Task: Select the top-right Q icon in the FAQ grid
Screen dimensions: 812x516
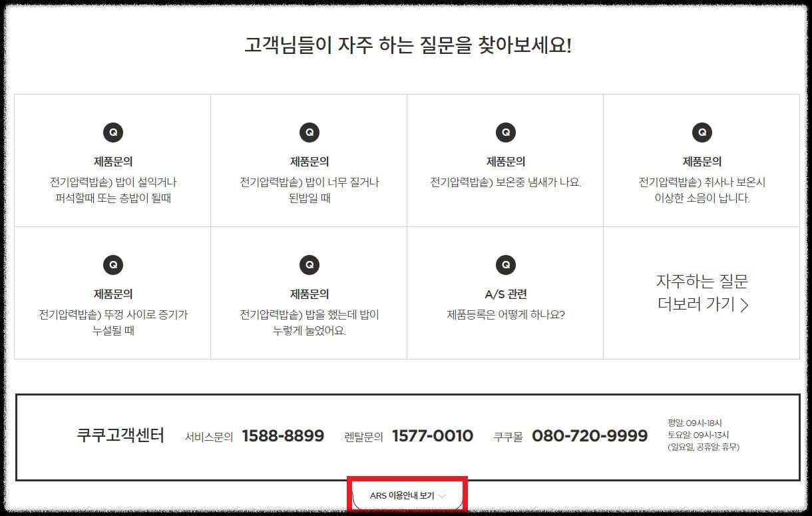Action: [x=702, y=132]
